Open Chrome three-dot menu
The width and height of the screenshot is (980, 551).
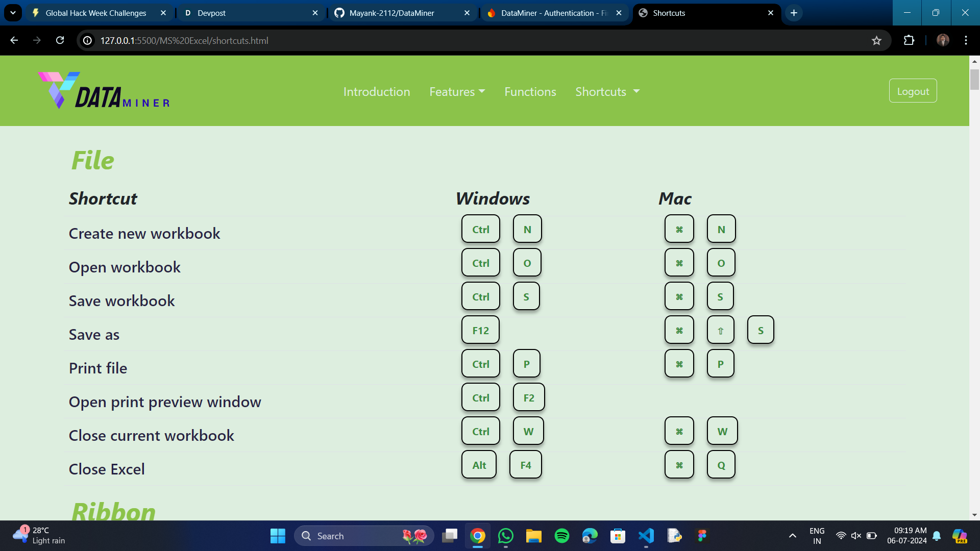pyautogui.click(x=966, y=40)
